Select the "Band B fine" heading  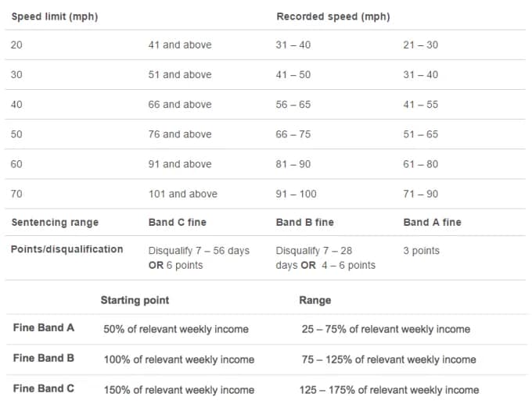(x=304, y=223)
